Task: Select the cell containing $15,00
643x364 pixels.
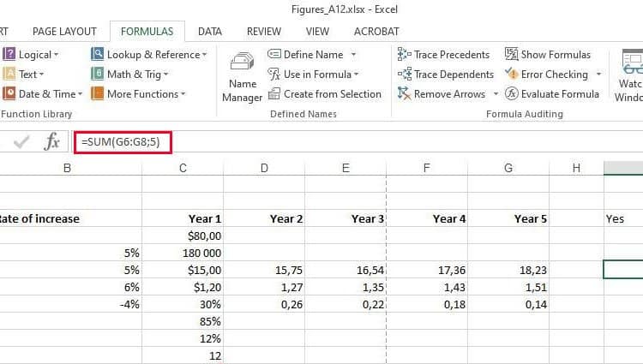Action: (x=183, y=271)
